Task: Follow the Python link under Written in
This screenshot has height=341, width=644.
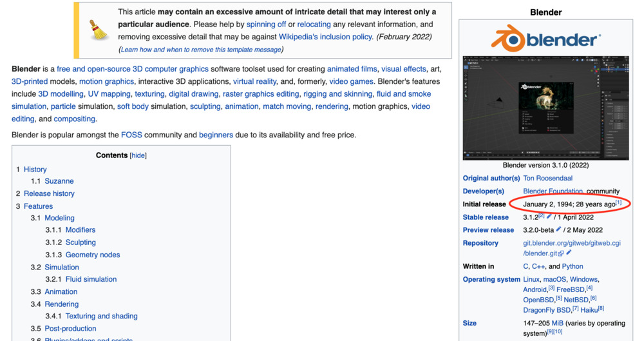Action: point(573,266)
